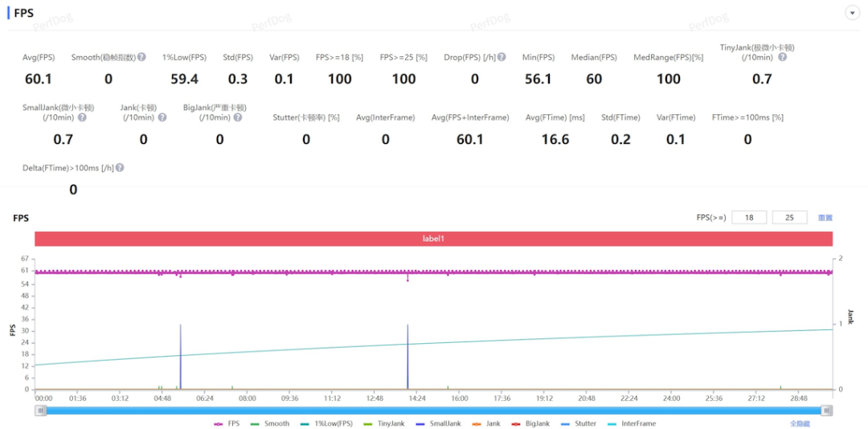Click the 1%Low(FPS) value 59.4

(x=184, y=80)
